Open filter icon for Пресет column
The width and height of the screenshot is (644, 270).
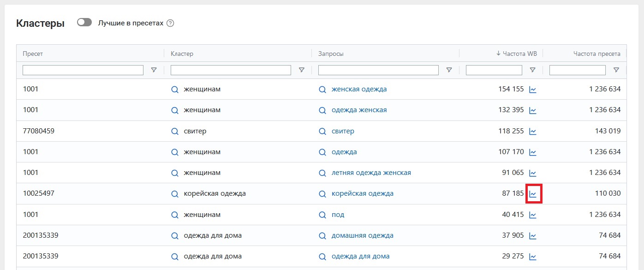154,70
